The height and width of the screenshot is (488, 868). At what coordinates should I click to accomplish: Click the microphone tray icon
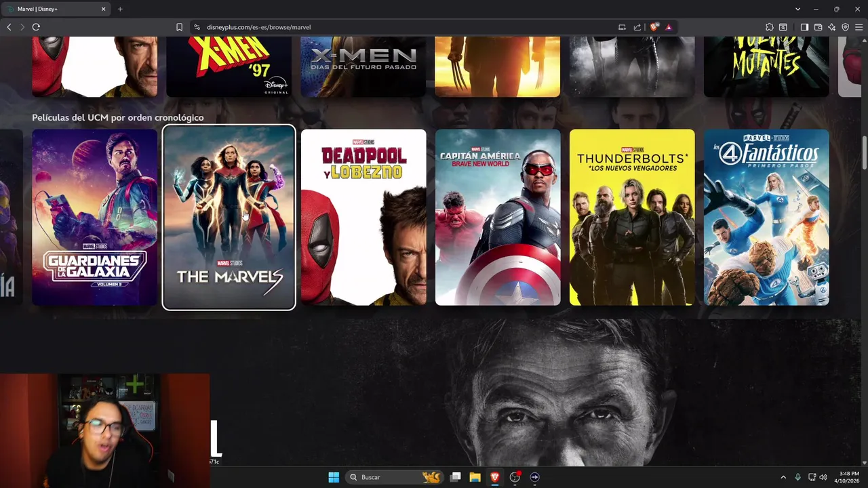(798, 477)
